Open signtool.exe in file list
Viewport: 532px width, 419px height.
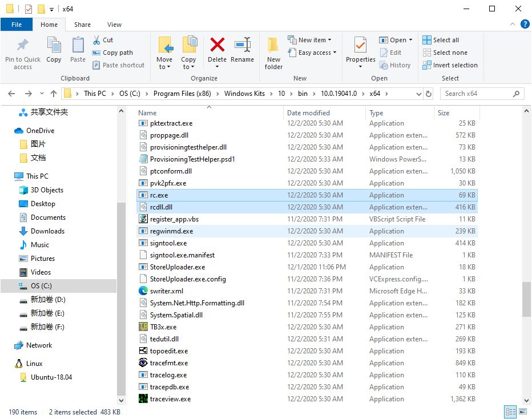tap(168, 243)
